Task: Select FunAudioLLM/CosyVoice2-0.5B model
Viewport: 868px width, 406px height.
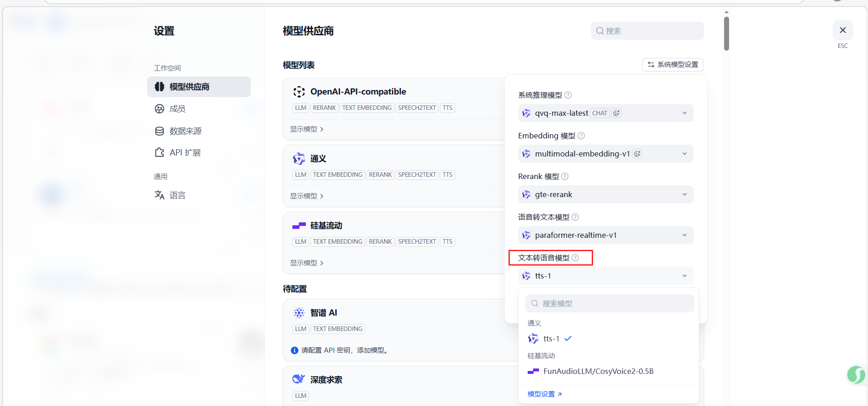Action: click(x=609, y=371)
